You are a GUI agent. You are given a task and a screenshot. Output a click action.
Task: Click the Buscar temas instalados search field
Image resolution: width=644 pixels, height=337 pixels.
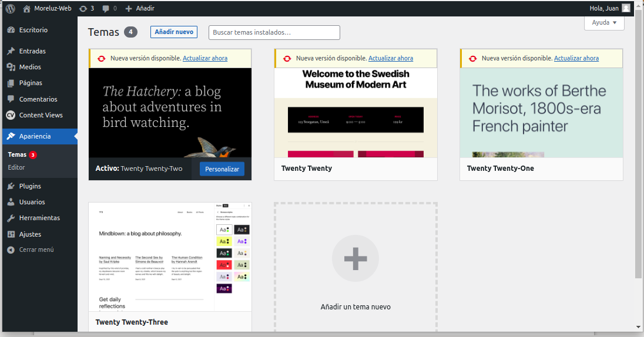[x=274, y=32]
